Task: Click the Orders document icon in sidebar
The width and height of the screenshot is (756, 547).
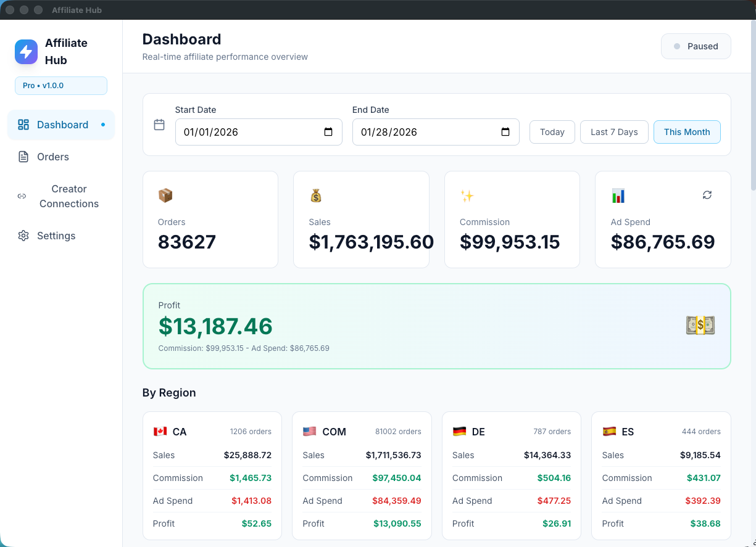Action: point(23,157)
